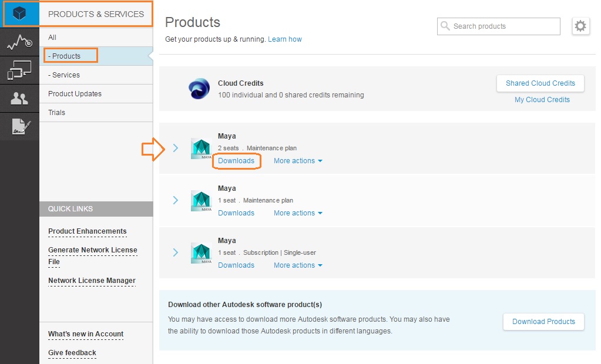The width and height of the screenshot is (601, 364).
Task: Click the Shared Cloud Credits button
Action: [540, 83]
